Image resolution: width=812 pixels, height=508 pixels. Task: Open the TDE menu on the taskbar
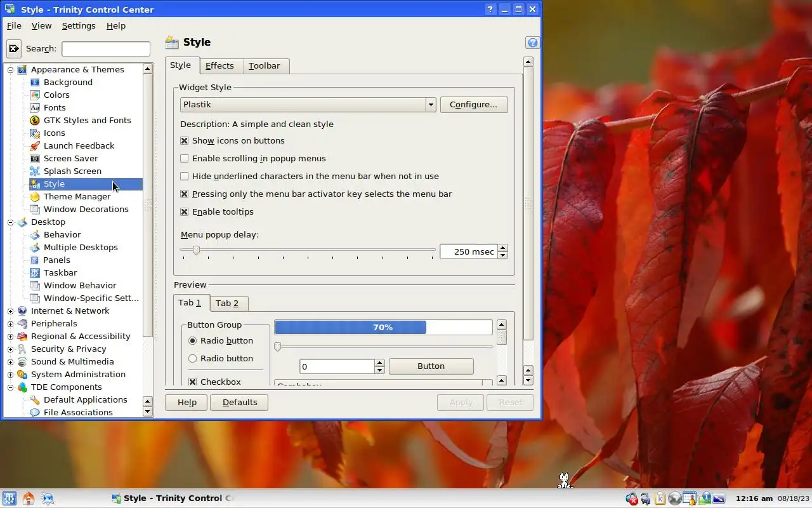pos(9,498)
